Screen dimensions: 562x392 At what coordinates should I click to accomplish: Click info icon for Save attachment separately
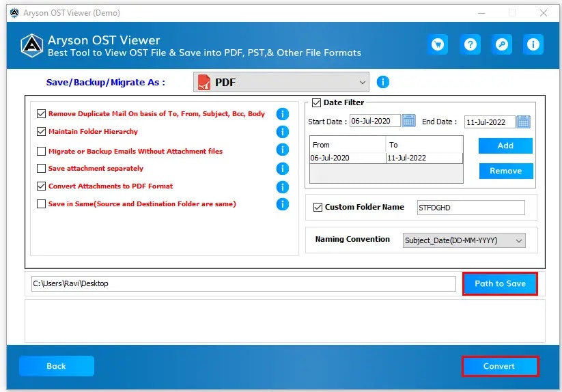point(283,169)
